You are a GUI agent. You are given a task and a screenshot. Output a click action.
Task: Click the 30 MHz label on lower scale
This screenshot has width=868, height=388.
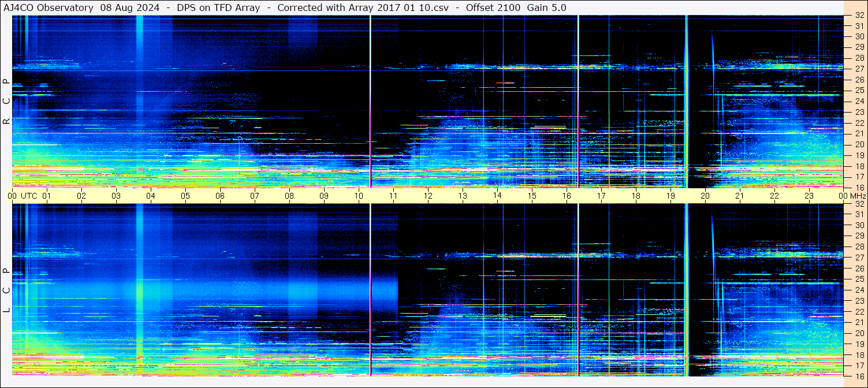click(859, 225)
